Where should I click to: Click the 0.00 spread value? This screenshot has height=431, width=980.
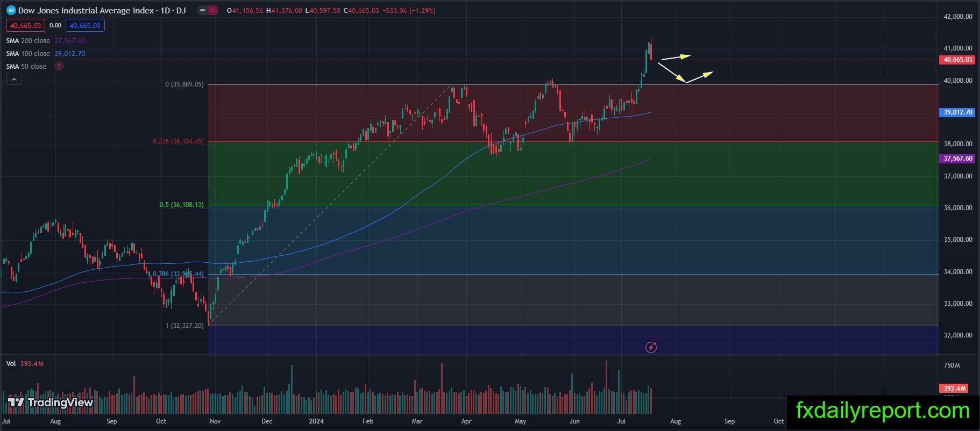[x=55, y=25]
